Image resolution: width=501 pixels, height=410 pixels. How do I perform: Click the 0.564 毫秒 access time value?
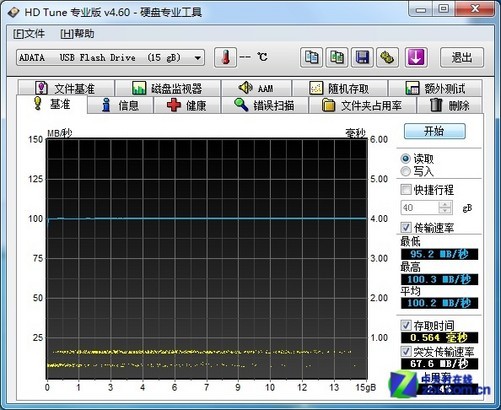439,337
